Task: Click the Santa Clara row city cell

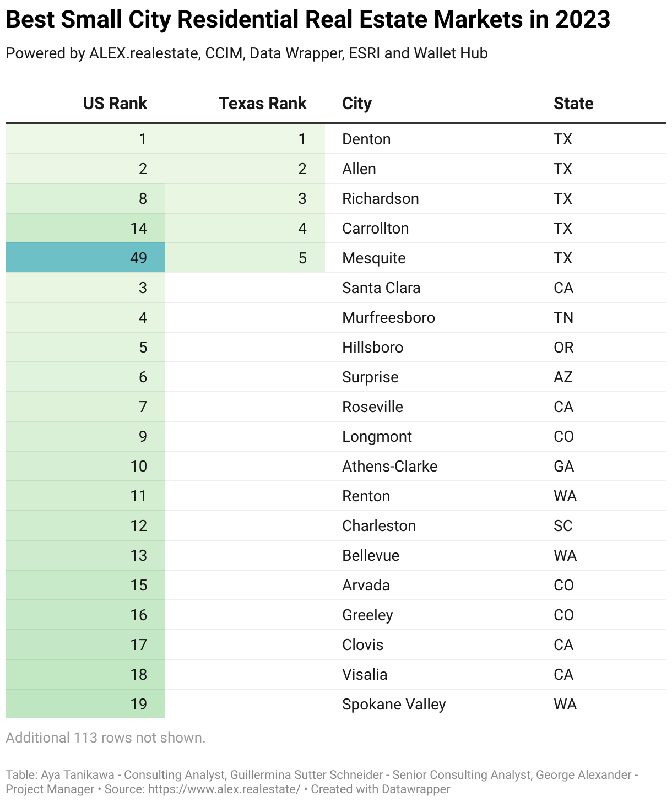Action: (x=381, y=288)
